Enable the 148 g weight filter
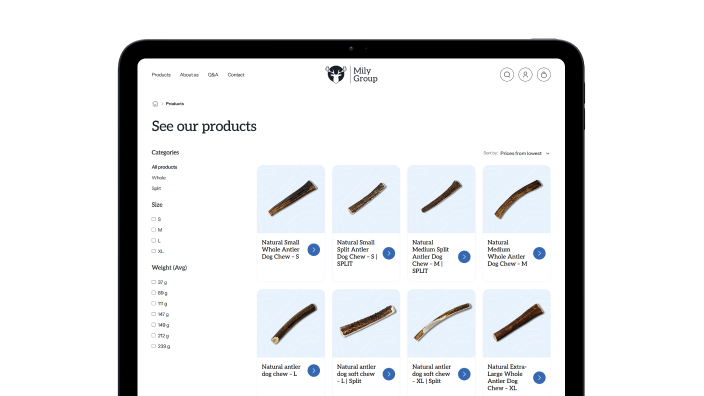Screen dimensions: 704x396 click(x=154, y=325)
